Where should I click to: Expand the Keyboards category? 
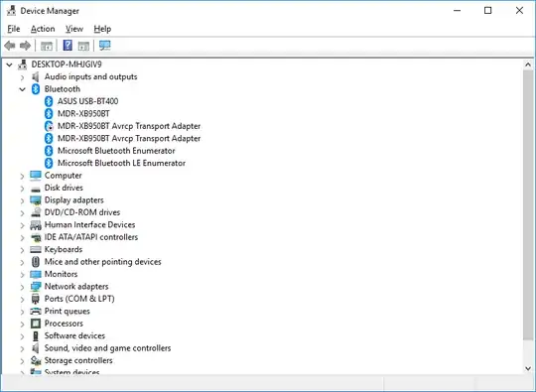point(22,250)
